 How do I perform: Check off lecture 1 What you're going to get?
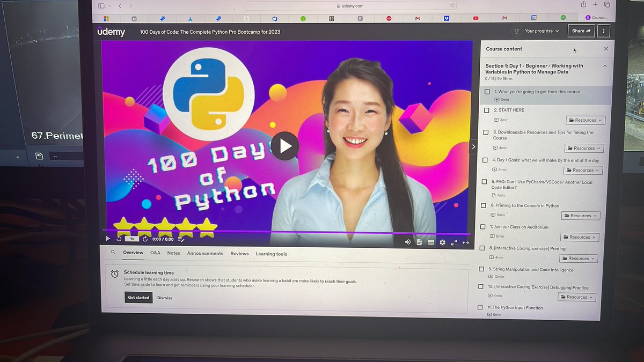487,92
